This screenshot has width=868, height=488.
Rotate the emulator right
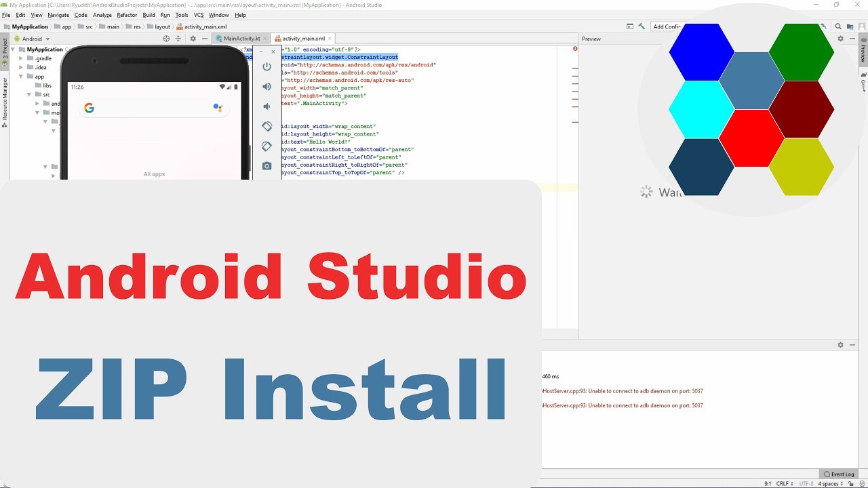267,146
